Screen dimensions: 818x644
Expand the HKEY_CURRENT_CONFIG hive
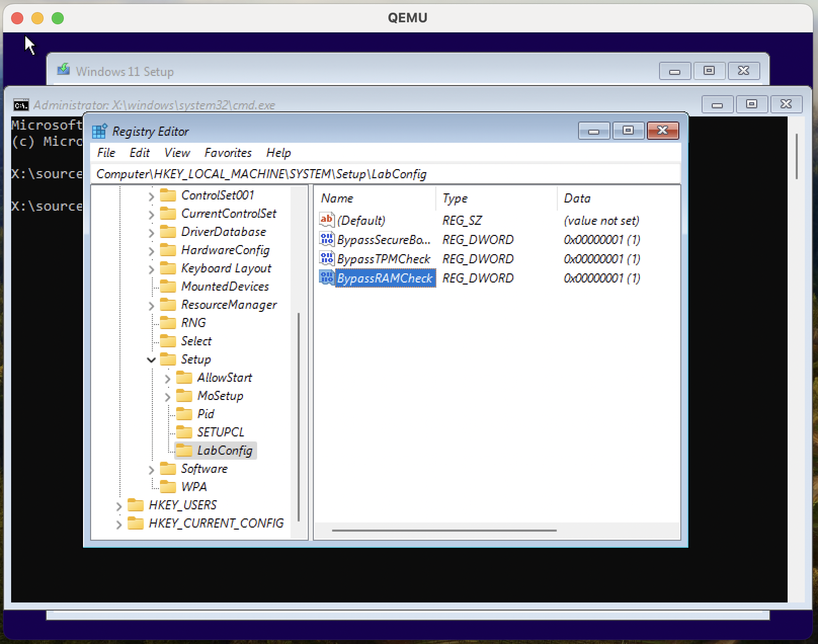119,525
